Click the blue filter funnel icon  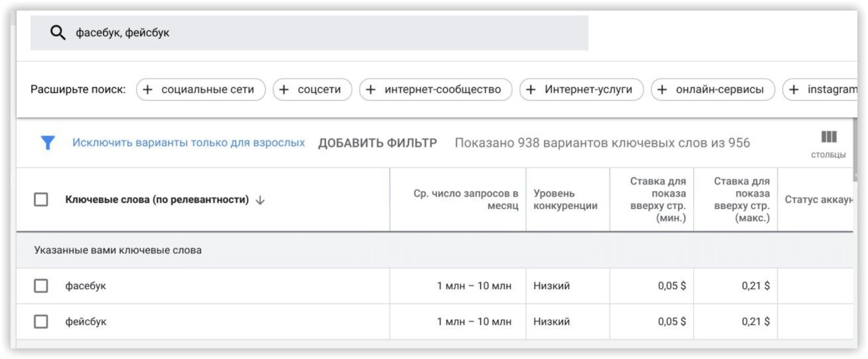click(48, 143)
